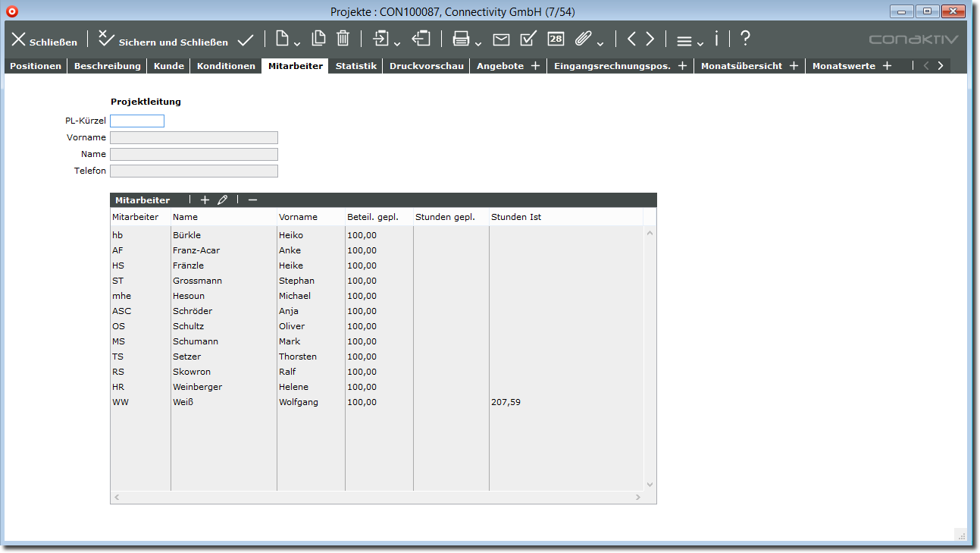The height and width of the screenshot is (553, 980).
Task: Click the envelope email icon
Action: (x=501, y=39)
